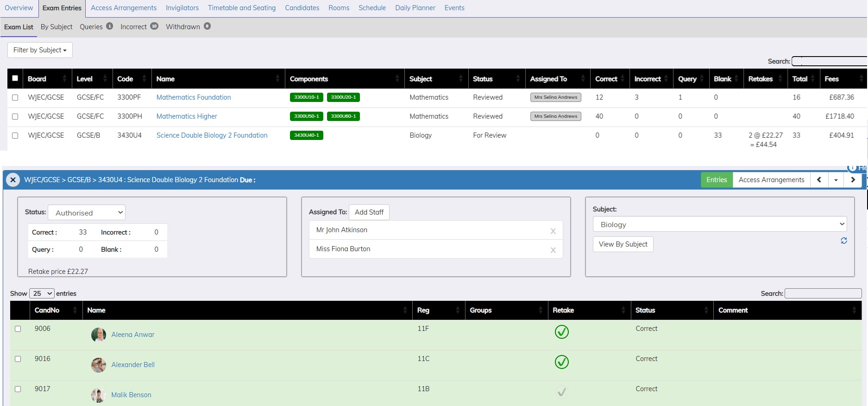Screen dimensions: 868x406
Task: Tick the select-all checkbox in exam table header
Action: tap(15, 78)
